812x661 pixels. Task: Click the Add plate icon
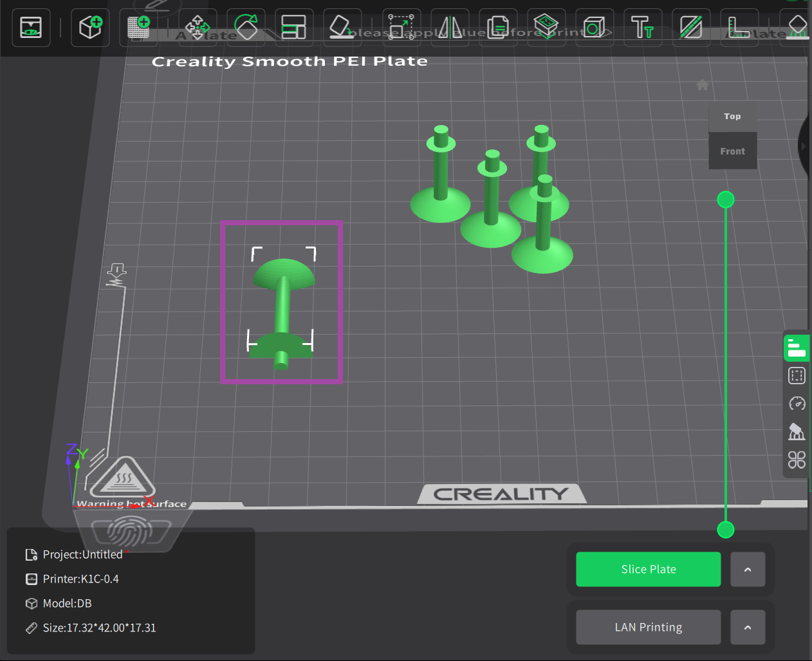(x=138, y=28)
